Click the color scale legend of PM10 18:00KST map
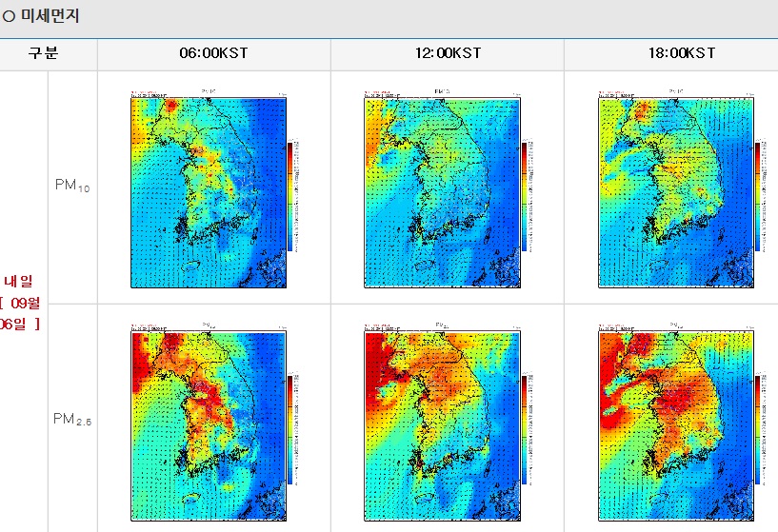Viewport: 778px width, 532px height. coord(760,196)
